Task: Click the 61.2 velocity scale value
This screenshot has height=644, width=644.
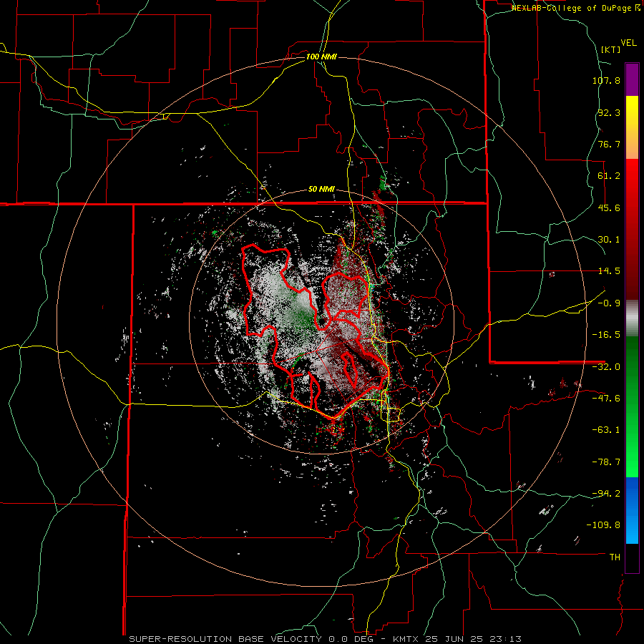Action: pyautogui.click(x=609, y=176)
